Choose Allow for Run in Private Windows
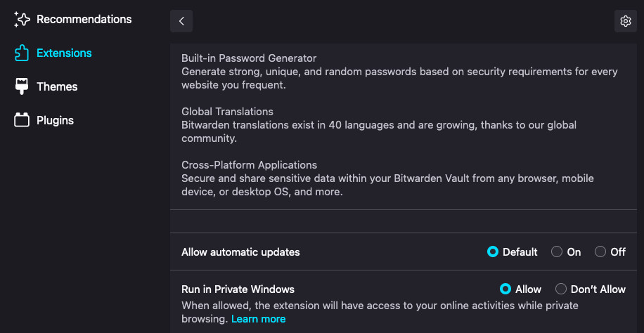The width and height of the screenshot is (644, 333). pos(505,289)
